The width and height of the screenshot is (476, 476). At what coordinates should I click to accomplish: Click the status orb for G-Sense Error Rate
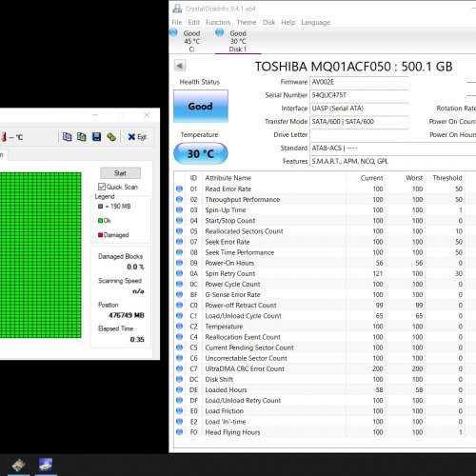[x=179, y=294]
